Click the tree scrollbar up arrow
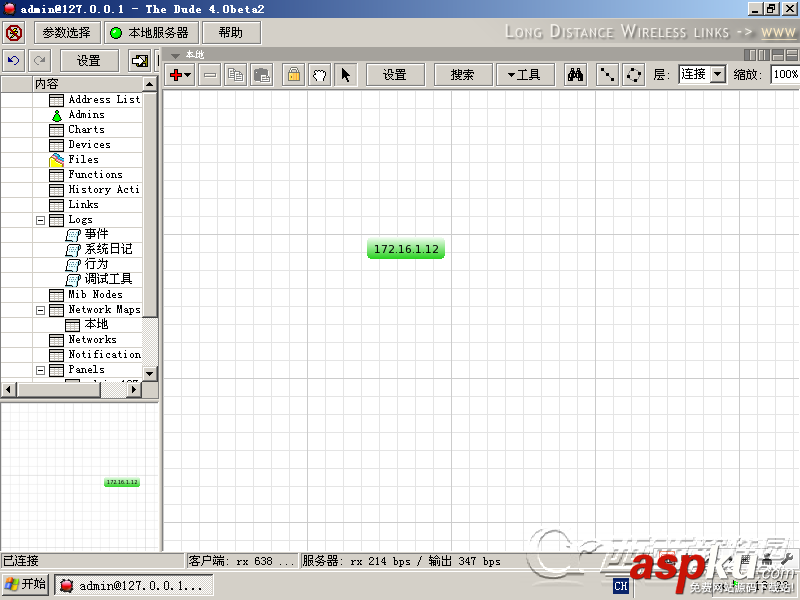Image resolution: width=800 pixels, height=600 pixels. (x=149, y=84)
